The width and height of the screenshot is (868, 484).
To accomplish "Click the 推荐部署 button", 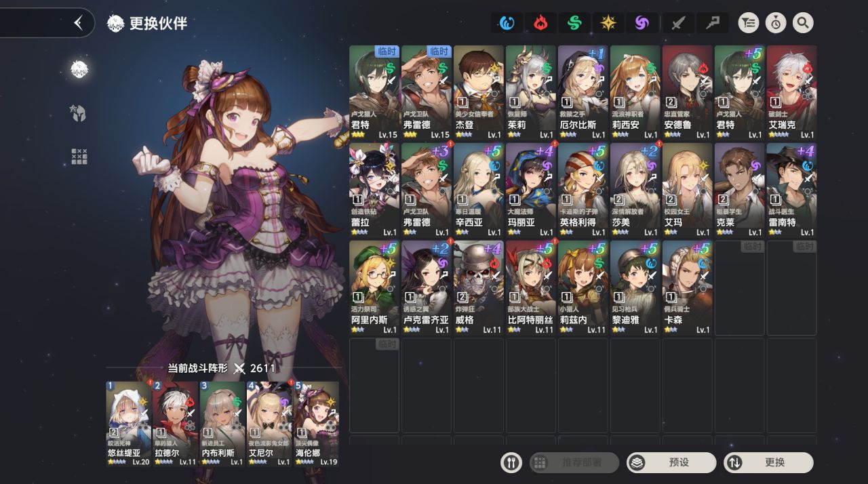I will (574, 463).
